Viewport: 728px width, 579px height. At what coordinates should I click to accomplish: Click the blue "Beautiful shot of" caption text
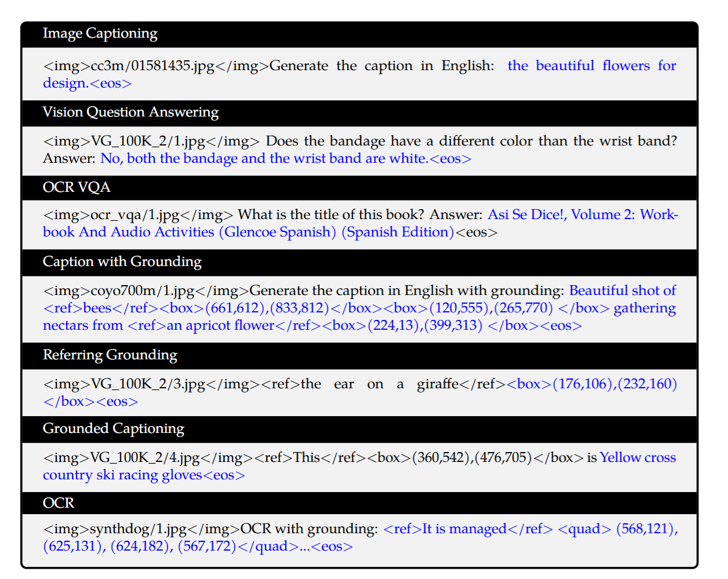tap(622, 290)
